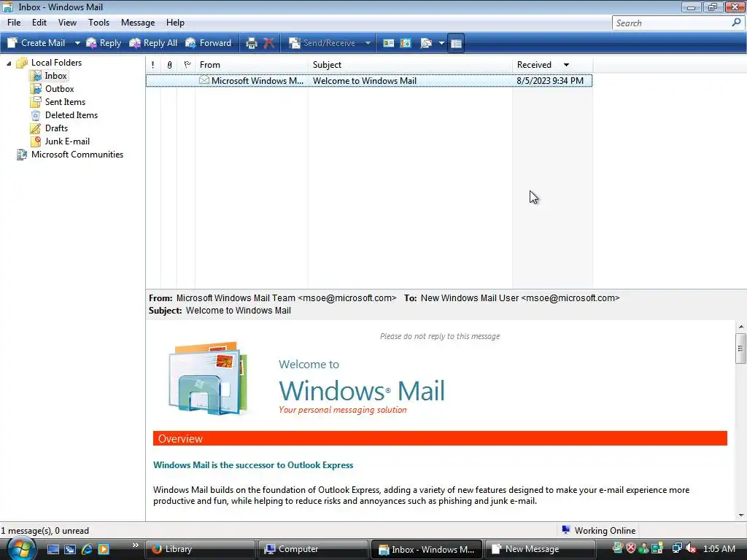The width and height of the screenshot is (747, 560).
Task: Forward the selected message
Action: (x=208, y=43)
